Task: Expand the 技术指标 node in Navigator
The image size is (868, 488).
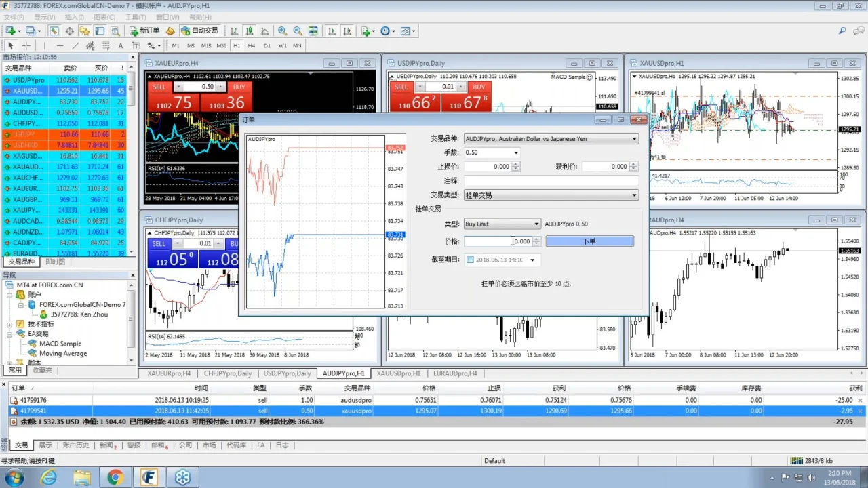Action: click(x=10, y=324)
